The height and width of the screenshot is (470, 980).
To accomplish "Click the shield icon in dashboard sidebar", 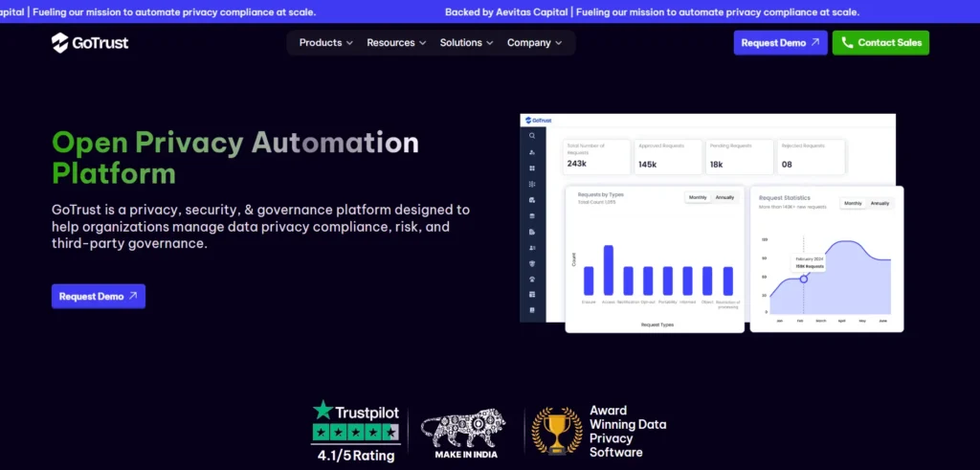I will point(532,263).
